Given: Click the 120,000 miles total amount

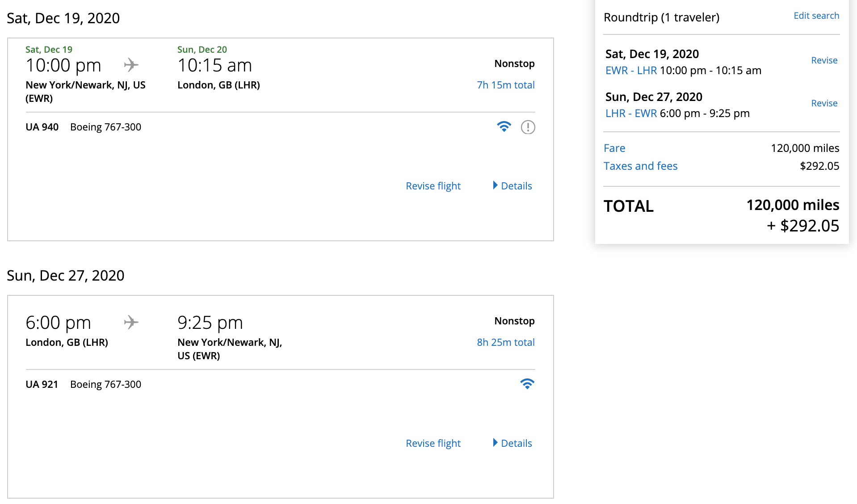Looking at the screenshot, I should click(x=792, y=205).
